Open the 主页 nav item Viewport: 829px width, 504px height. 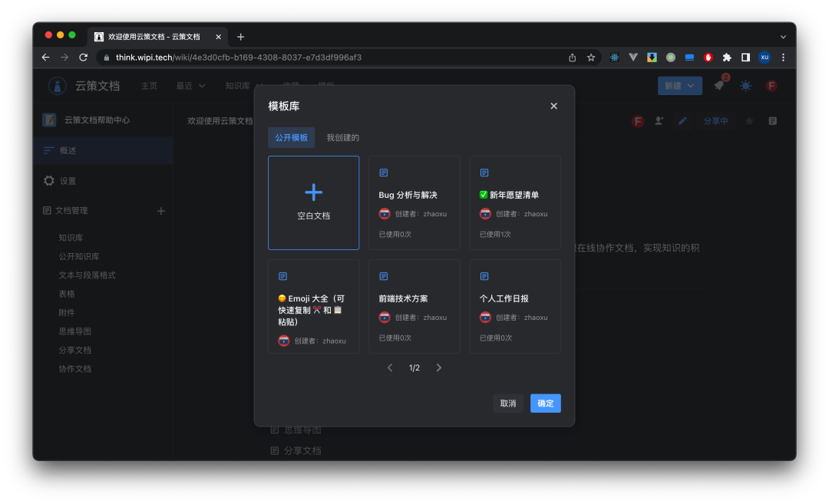click(x=149, y=86)
